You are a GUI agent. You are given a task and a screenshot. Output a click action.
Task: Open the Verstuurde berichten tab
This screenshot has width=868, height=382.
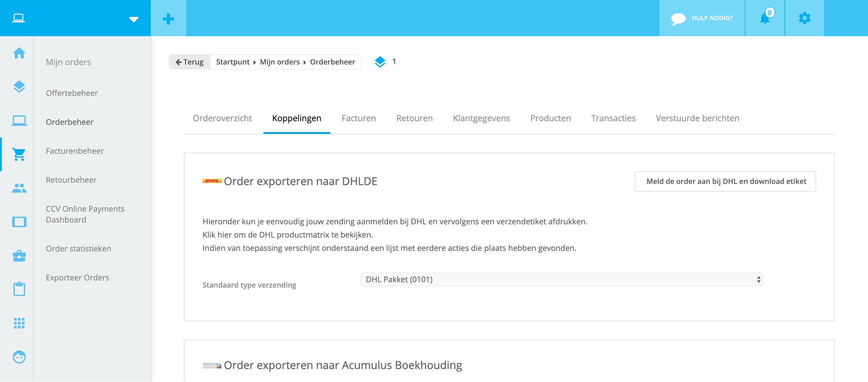pyautogui.click(x=697, y=118)
